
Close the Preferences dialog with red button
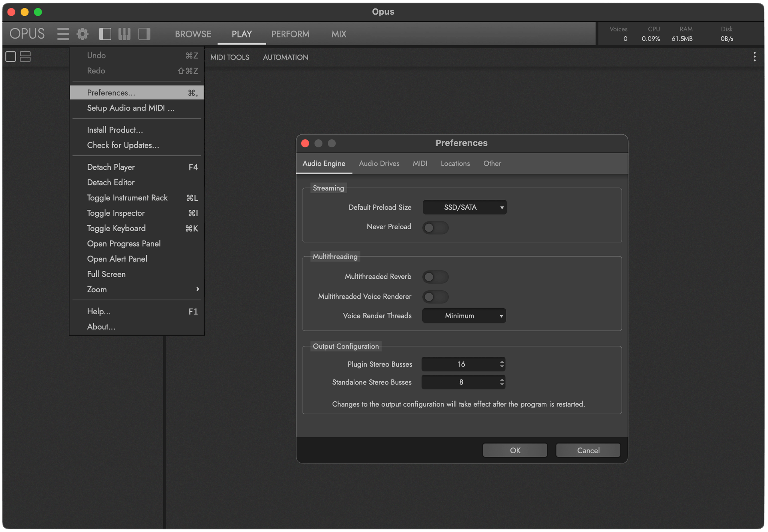(x=305, y=143)
